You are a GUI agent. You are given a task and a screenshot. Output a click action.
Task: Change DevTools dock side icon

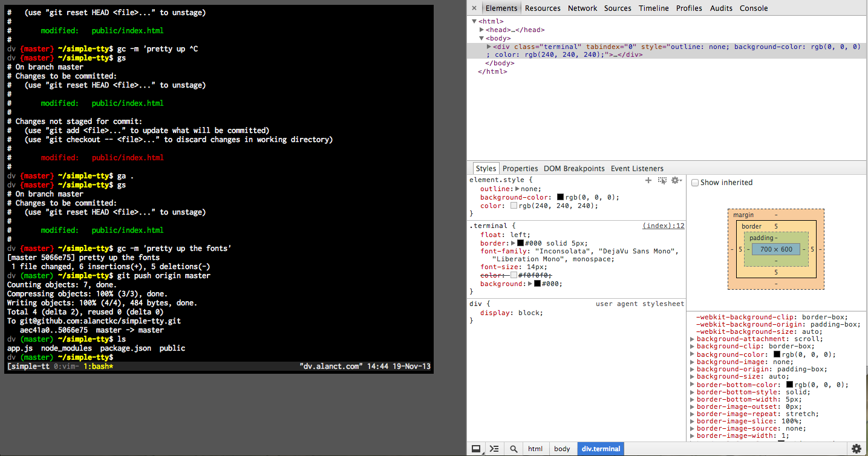coord(477,449)
